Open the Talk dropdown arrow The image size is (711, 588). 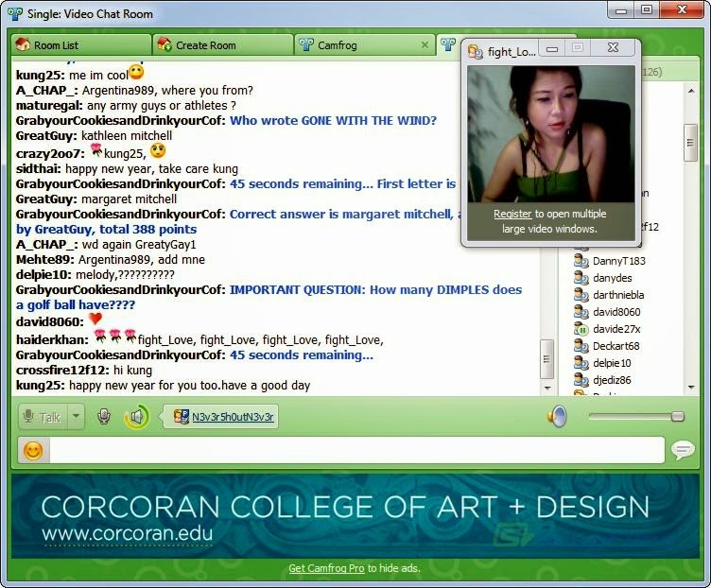[x=77, y=416]
